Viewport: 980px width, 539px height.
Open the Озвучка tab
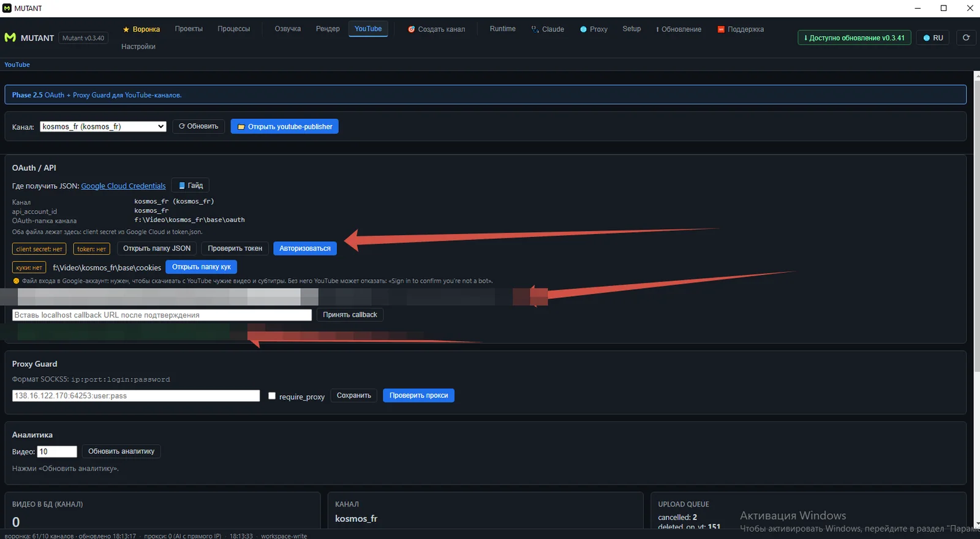coord(288,29)
